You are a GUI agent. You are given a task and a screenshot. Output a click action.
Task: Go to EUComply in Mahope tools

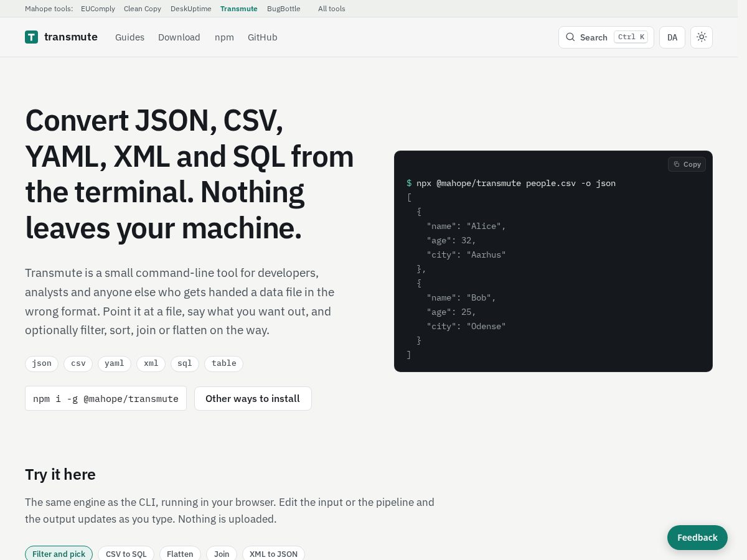click(98, 9)
